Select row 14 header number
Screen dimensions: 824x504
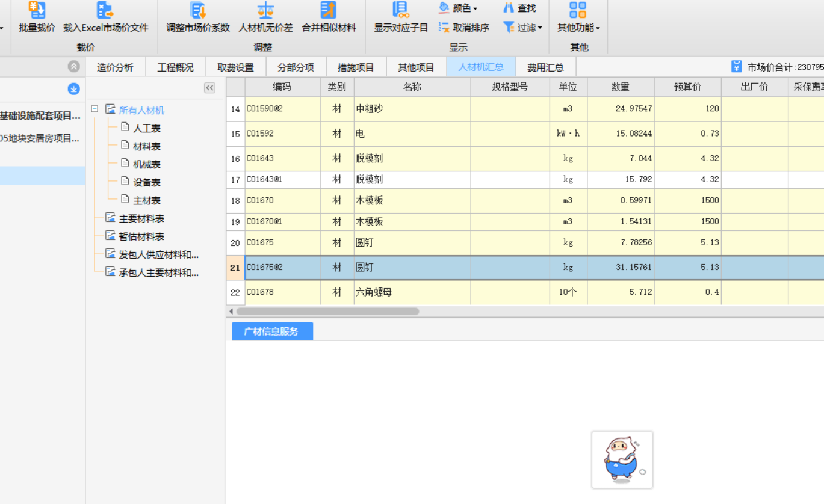[x=235, y=109]
